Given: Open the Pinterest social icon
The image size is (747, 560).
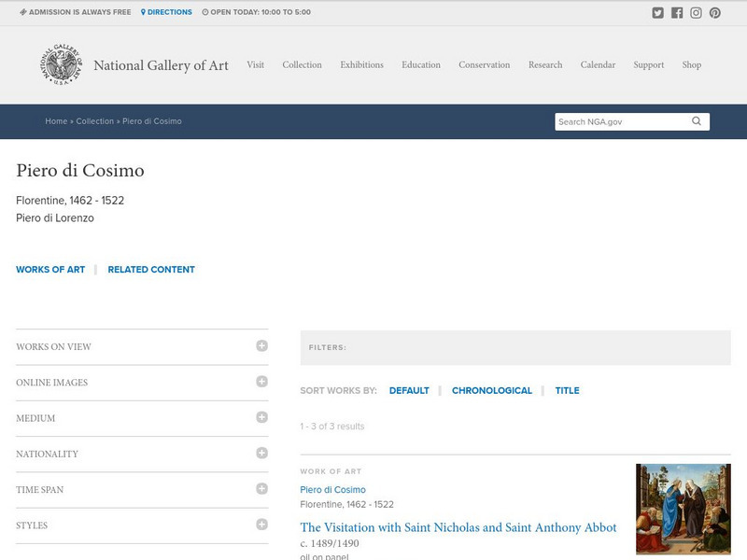Looking at the screenshot, I should (x=714, y=13).
